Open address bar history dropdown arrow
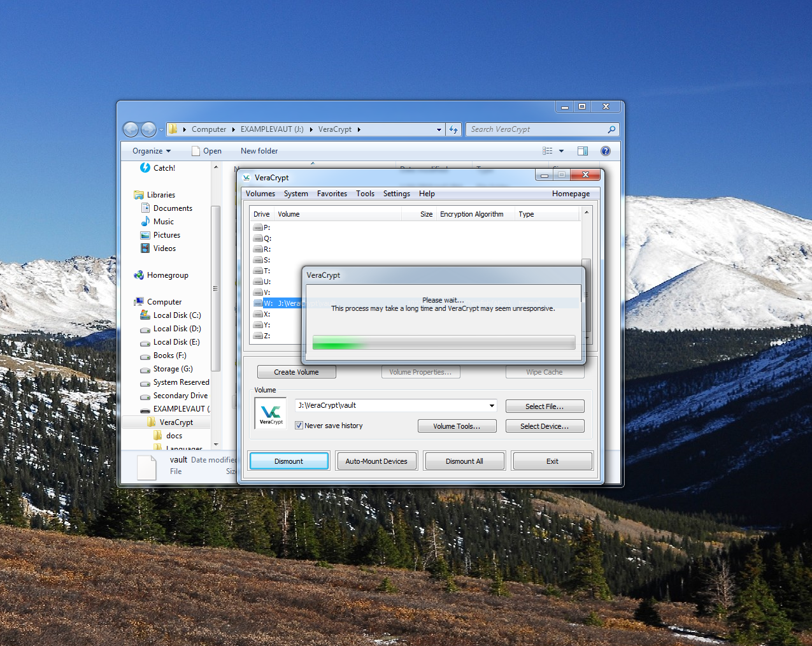The height and width of the screenshot is (646, 812). pyautogui.click(x=439, y=129)
